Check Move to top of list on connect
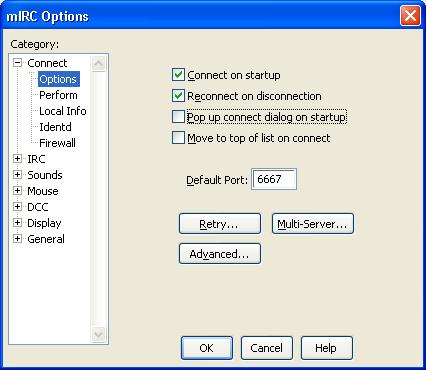 (178, 138)
